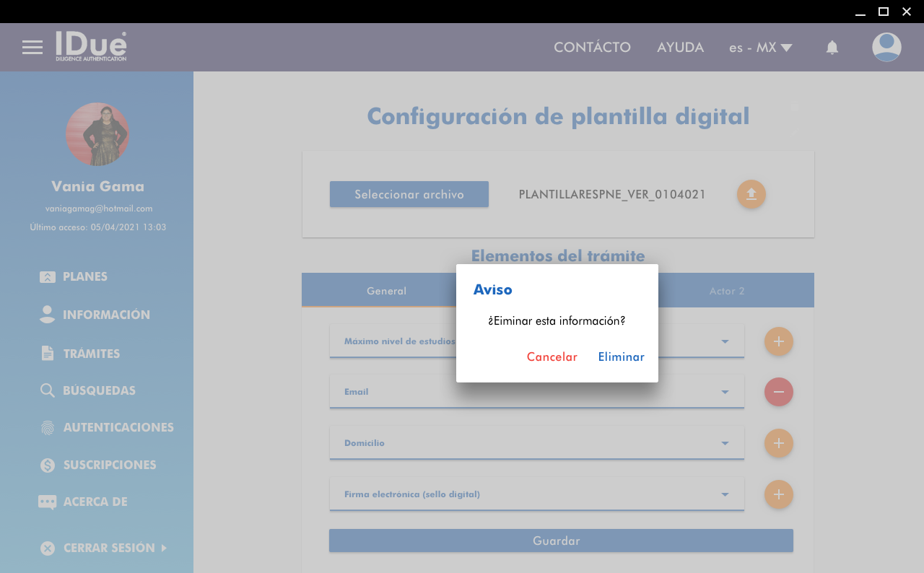Open the hamburger menu icon

tap(32, 48)
